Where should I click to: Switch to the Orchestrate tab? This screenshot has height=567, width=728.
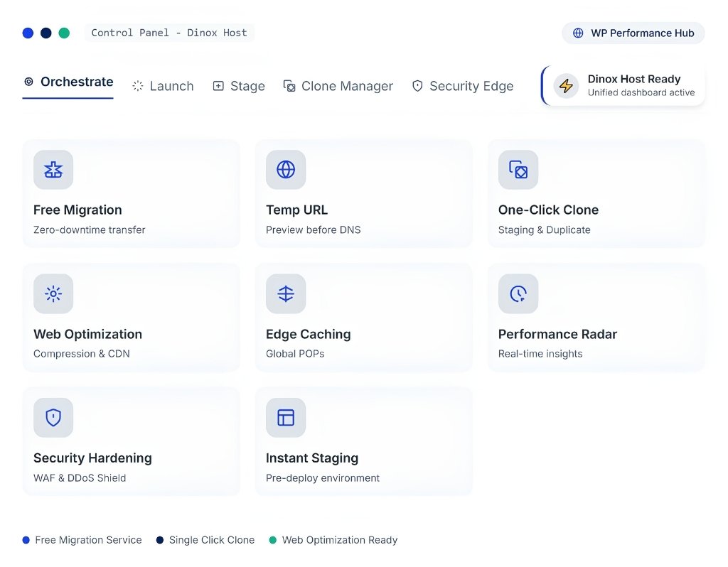click(68, 82)
